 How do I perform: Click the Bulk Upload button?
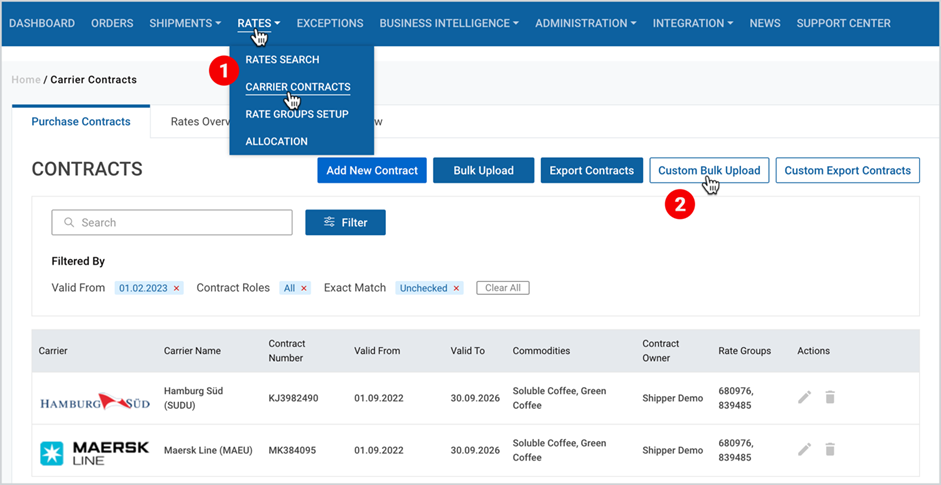[484, 170]
